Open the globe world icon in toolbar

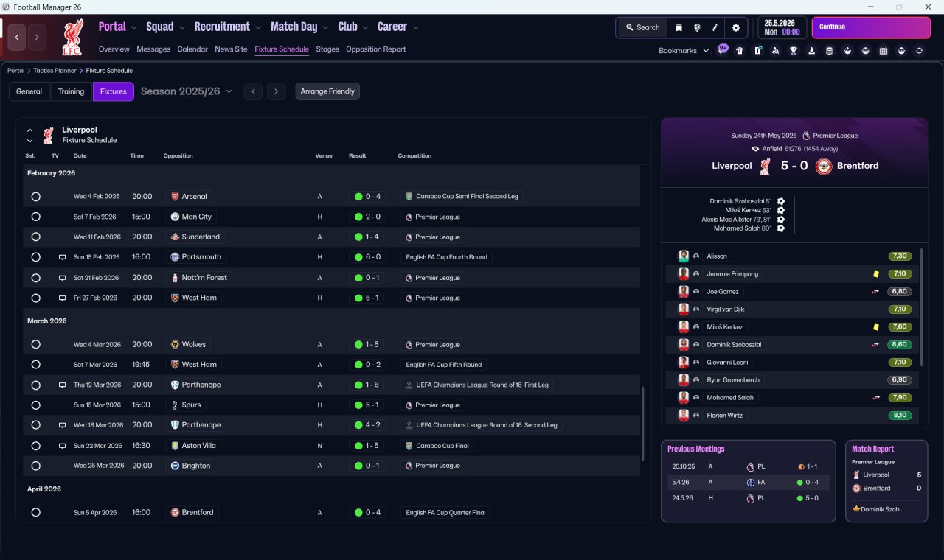pos(696,27)
